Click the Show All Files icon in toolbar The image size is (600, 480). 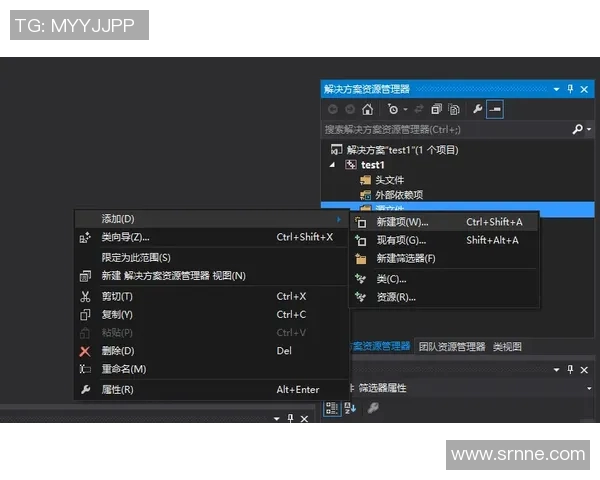pos(453,109)
